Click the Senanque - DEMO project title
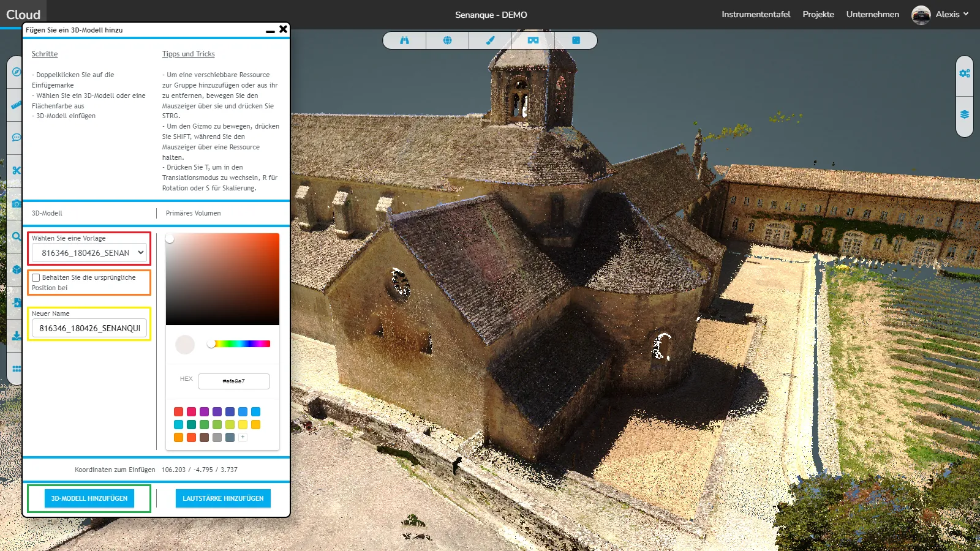Screen dimensions: 980x551 click(491, 15)
